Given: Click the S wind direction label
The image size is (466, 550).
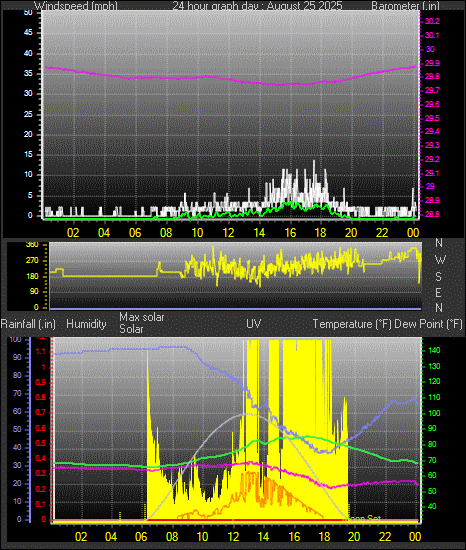Looking at the screenshot, I should click(x=438, y=277).
